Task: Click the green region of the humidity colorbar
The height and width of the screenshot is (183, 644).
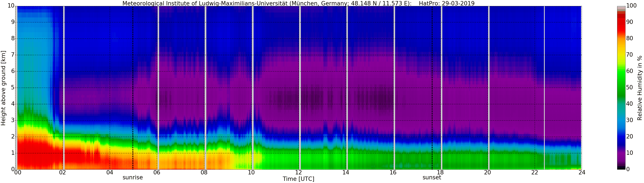Action: [x=621, y=83]
